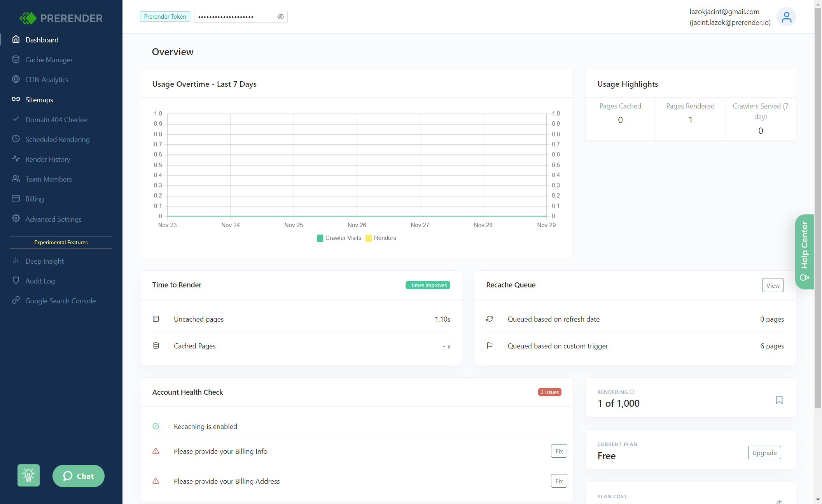Click the CDN Analytics globe icon
The image size is (822, 504).
pyautogui.click(x=16, y=79)
